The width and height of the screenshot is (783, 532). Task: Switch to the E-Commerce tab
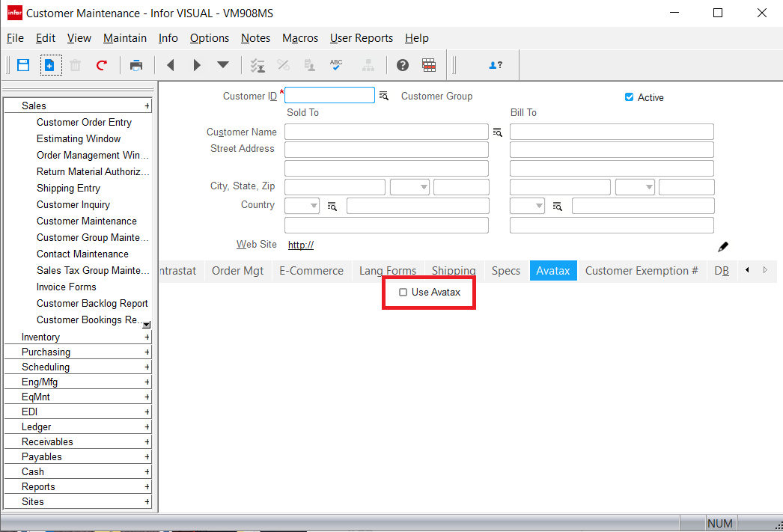[x=311, y=271]
